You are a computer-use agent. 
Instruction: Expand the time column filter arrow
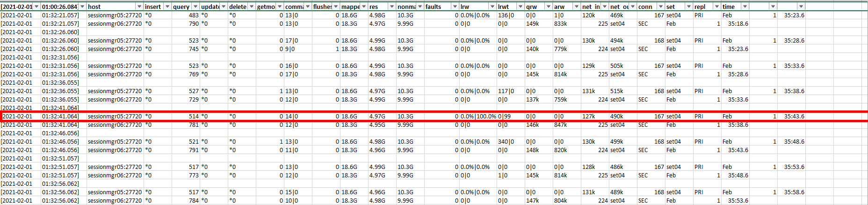tap(745, 7)
